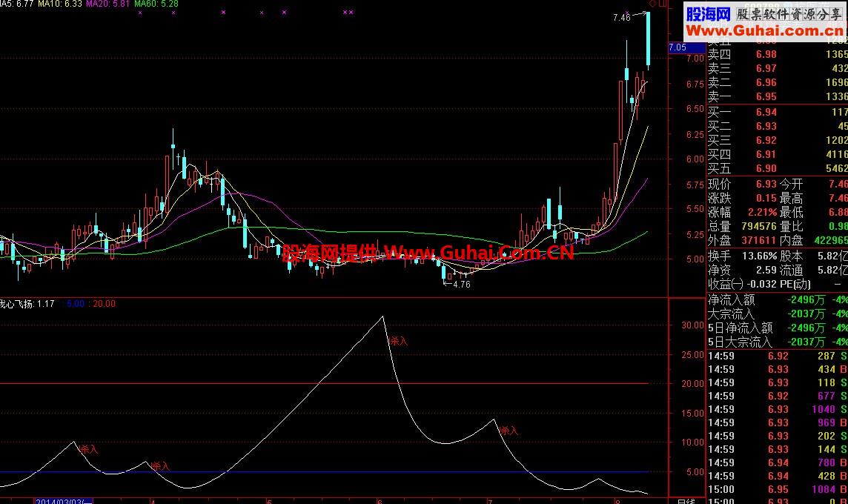Click the 总量 794576 total volume value
The image size is (848, 504).
pos(759,227)
